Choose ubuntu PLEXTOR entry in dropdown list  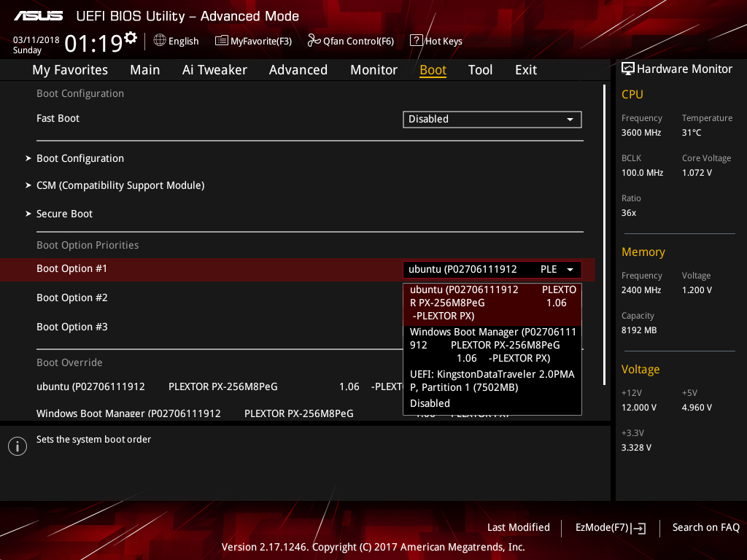(x=492, y=303)
